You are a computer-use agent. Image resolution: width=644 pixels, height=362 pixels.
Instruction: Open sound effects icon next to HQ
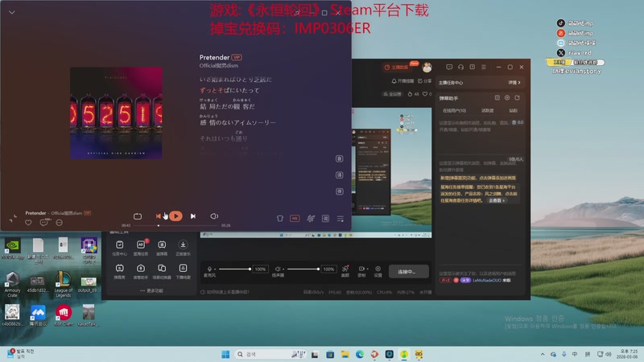311,218
